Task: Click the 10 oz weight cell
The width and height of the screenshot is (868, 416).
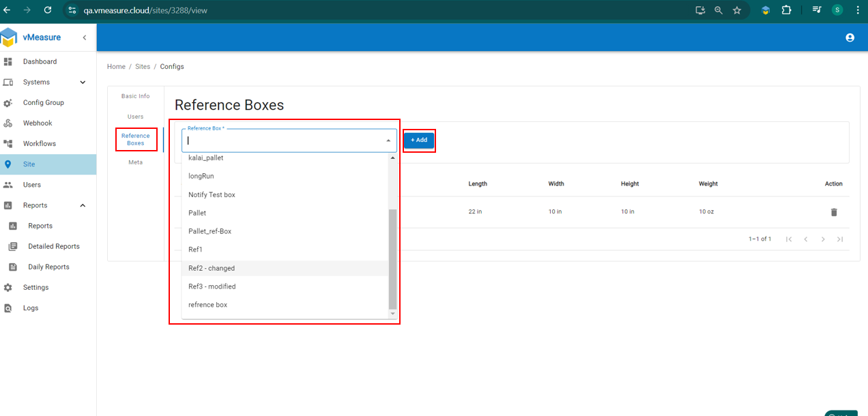Action: click(706, 212)
